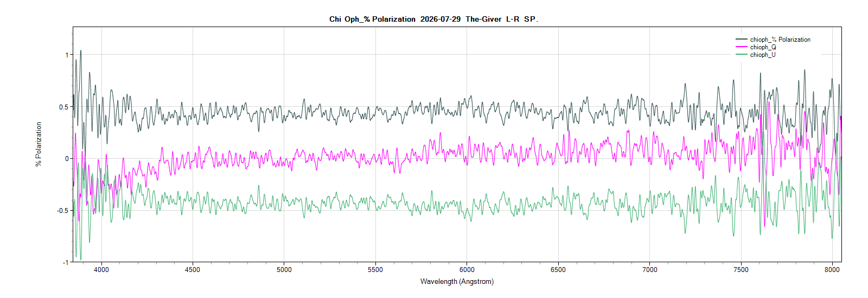
Task: Click the Wavelength (Angstrom) axis label
Action: tap(457, 282)
